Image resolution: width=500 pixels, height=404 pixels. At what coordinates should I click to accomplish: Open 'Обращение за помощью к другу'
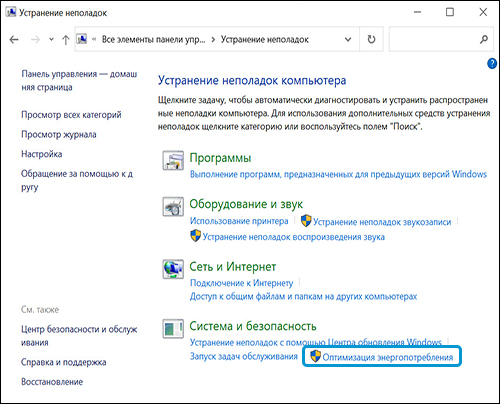[x=77, y=180]
